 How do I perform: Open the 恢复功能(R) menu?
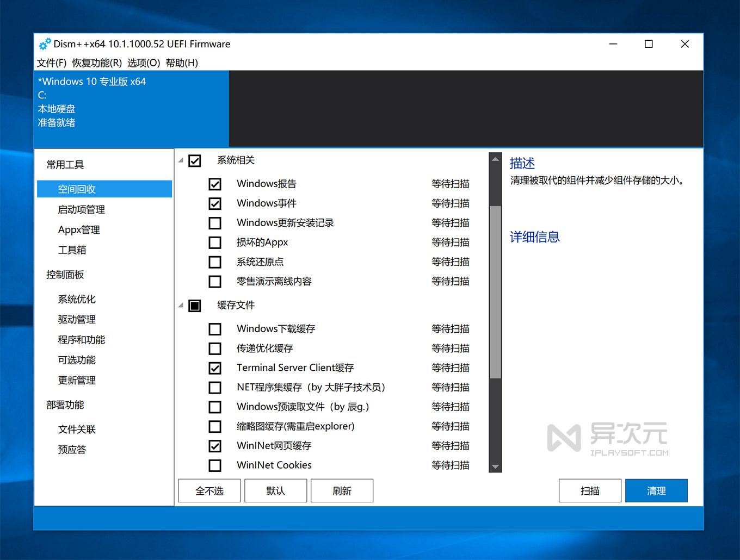(x=97, y=63)
